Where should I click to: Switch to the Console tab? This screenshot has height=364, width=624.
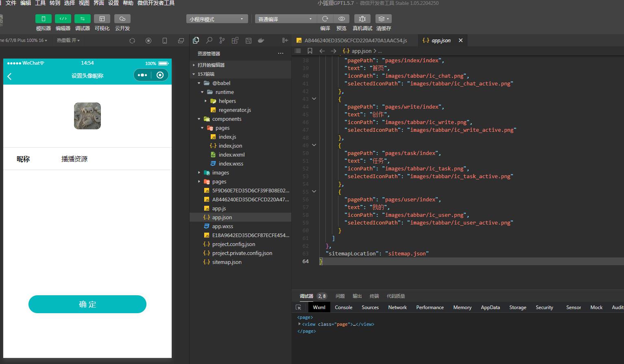pyautogui.click(x=344, y=307)
